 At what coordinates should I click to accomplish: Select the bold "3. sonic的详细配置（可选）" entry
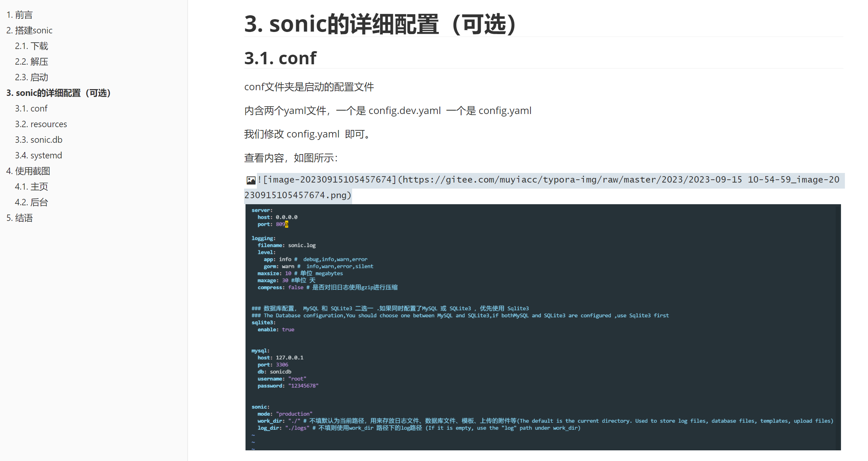coord(59,93)
